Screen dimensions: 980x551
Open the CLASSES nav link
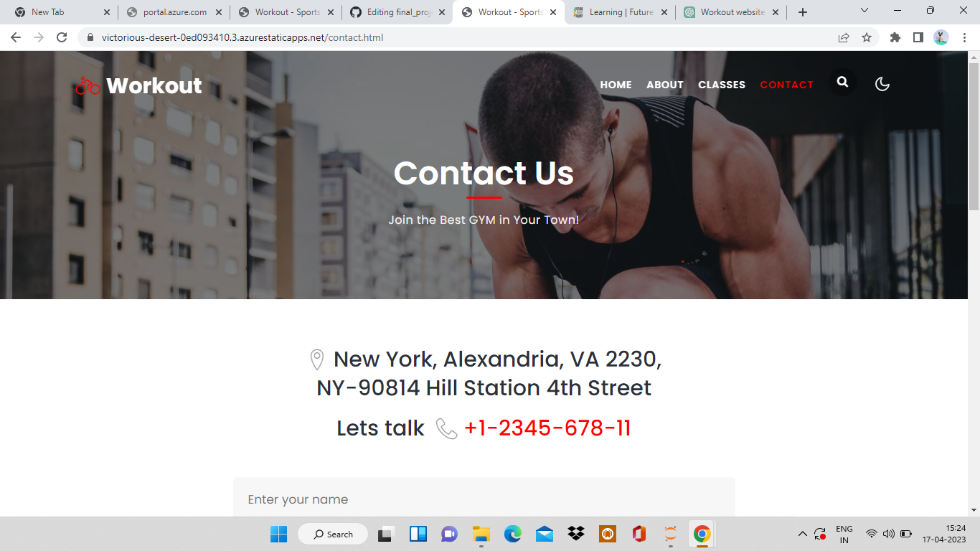(x=722, y=85)
